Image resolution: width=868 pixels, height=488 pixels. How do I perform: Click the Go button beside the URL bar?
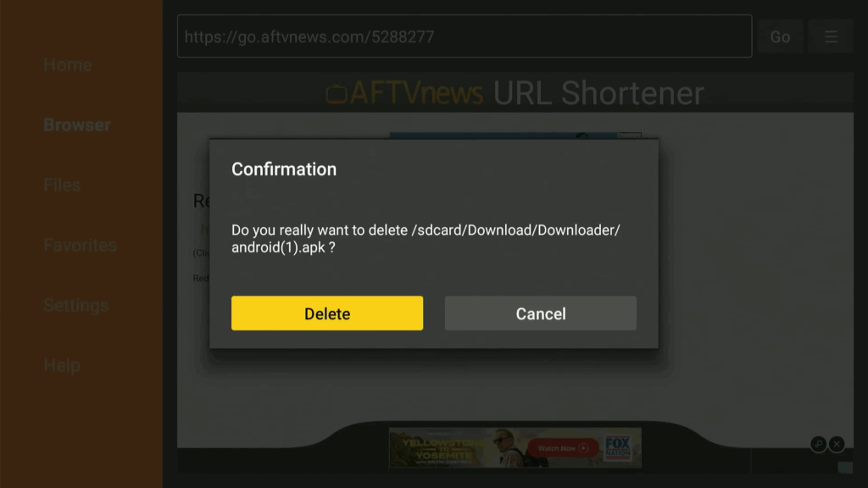[x=780, y=36]
